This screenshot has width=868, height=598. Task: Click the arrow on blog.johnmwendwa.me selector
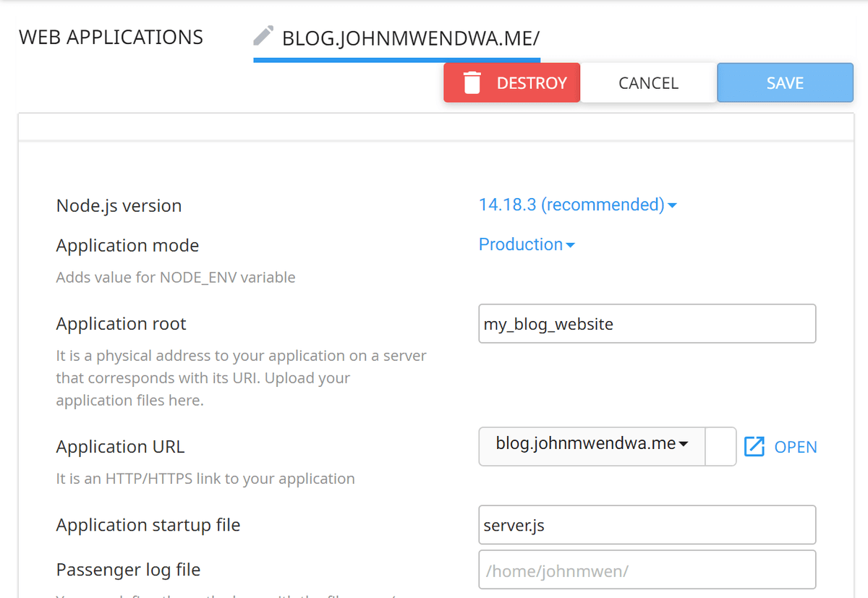tap(683, 446)
